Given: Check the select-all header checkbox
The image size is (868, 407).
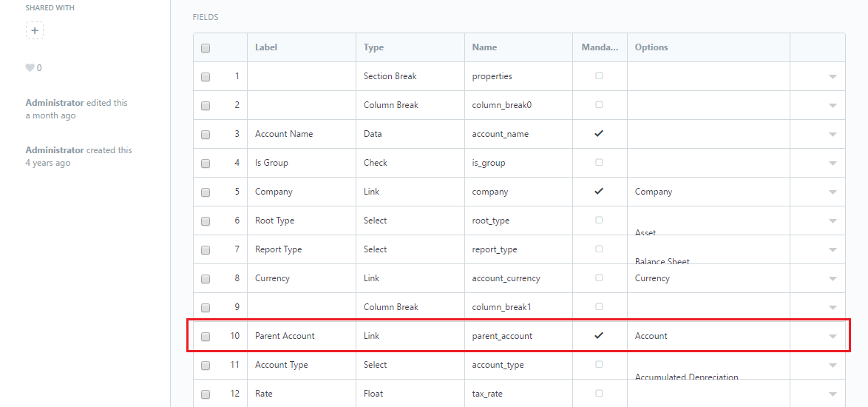Looking at the screenshot, I should 206,48.
